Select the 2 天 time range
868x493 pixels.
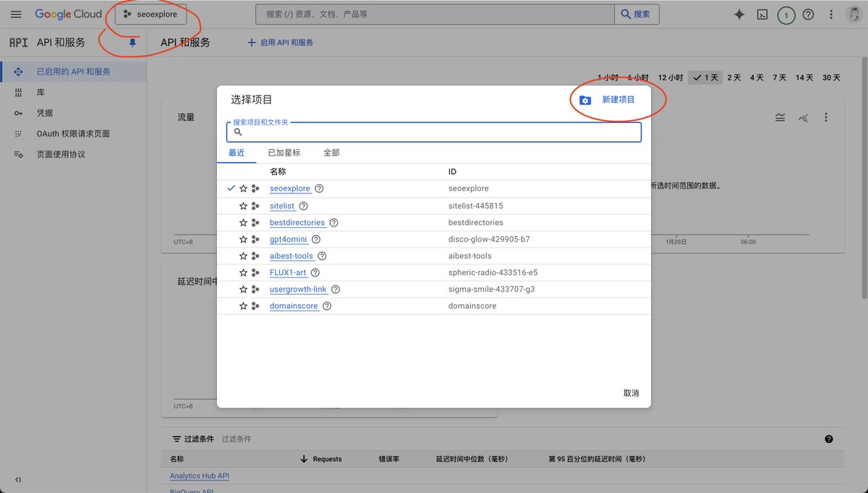[x=734, y=77]
